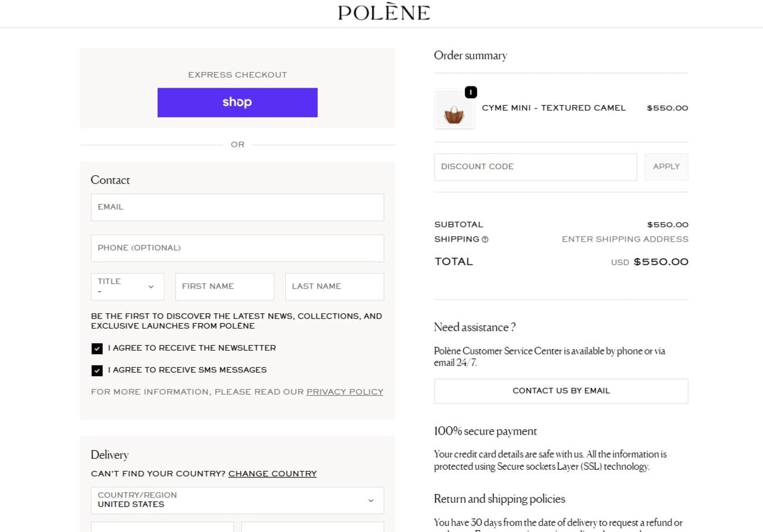This screenshot has width=763, height=532.
Task: Click the Shop Pay express checkout button
Action: 237,102
